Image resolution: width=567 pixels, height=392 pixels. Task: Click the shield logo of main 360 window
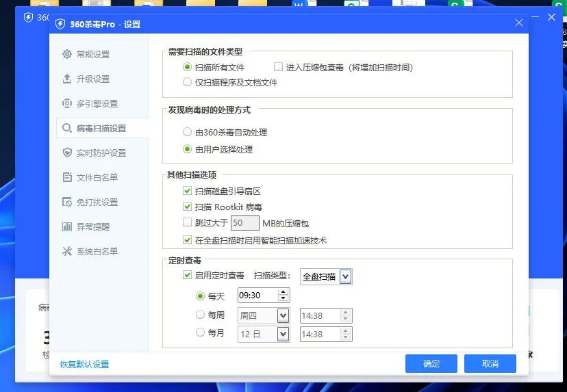point(28,17)
